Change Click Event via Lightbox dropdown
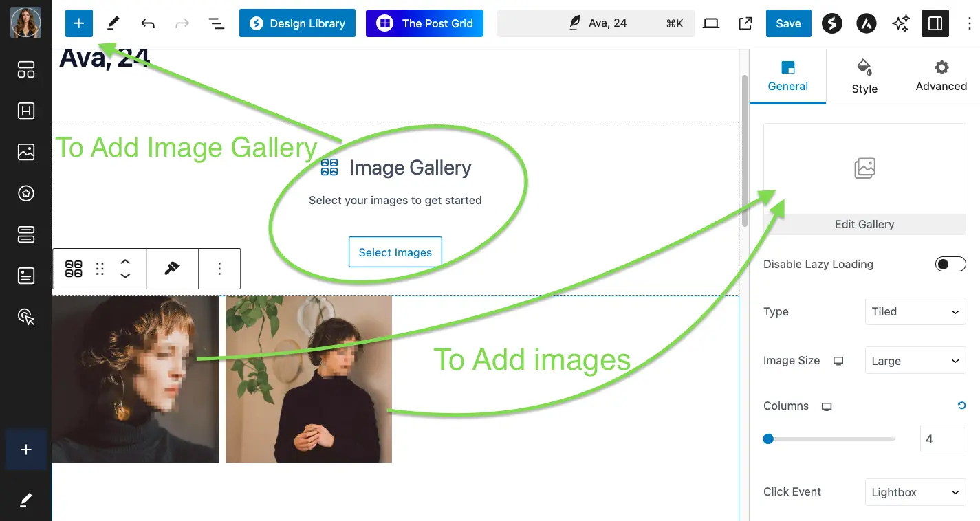Image resolution: width=980 pixels, height=521 pixels. 915,492
